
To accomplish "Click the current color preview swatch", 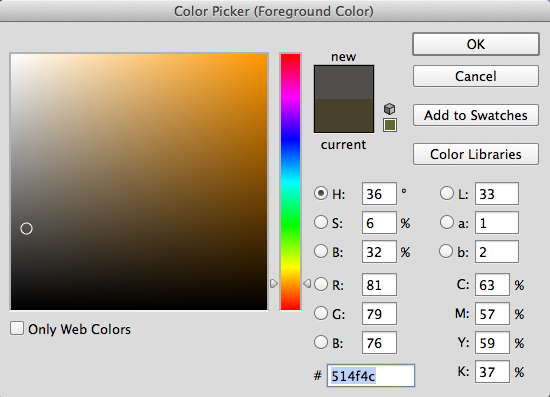I will point(344,115).
